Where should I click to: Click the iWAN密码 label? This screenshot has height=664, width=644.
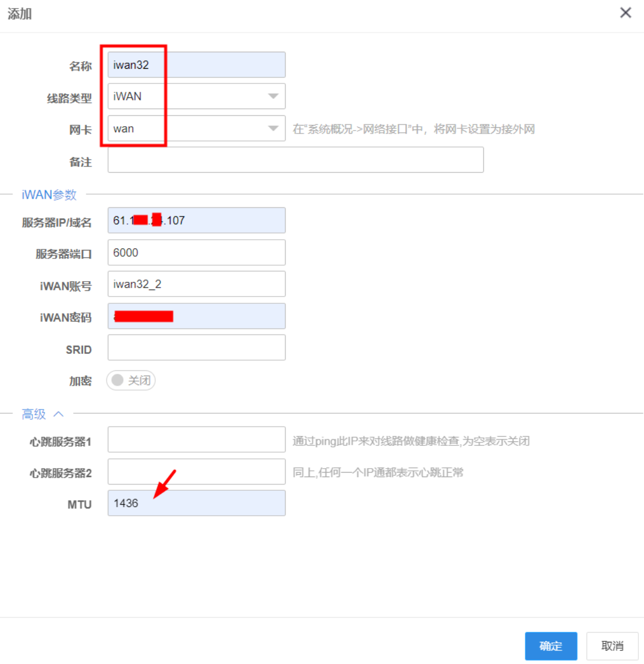coord(66,318)
